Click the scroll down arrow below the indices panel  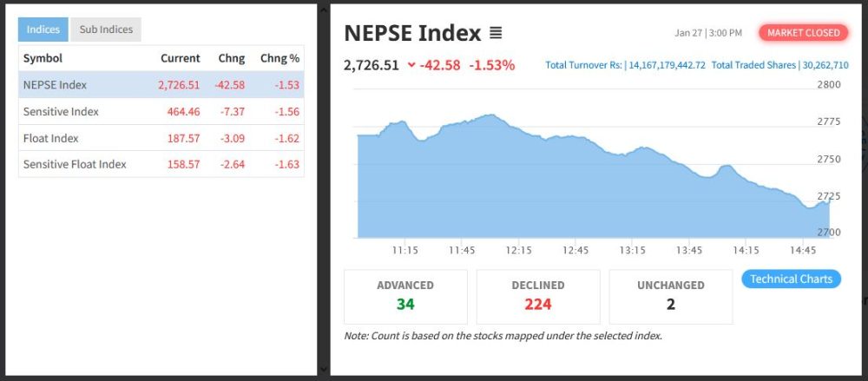pyautogui.click(x=324, y=369)
